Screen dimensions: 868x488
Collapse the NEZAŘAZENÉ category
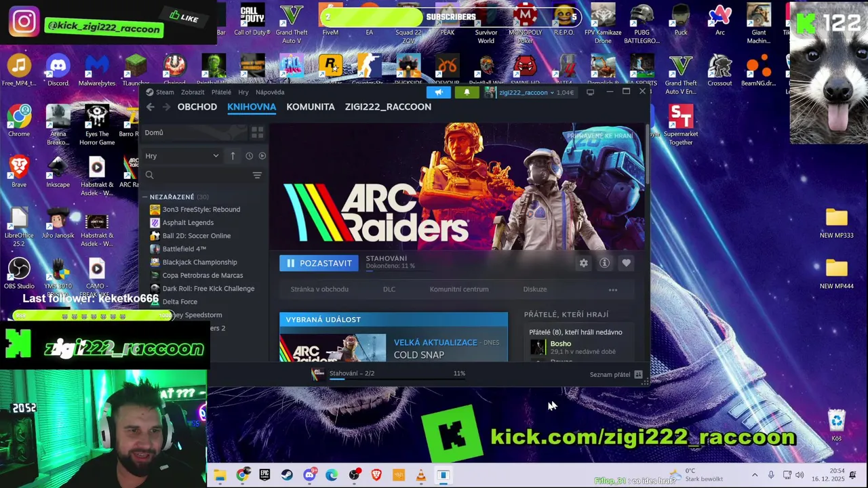click(x=144, y=197)
